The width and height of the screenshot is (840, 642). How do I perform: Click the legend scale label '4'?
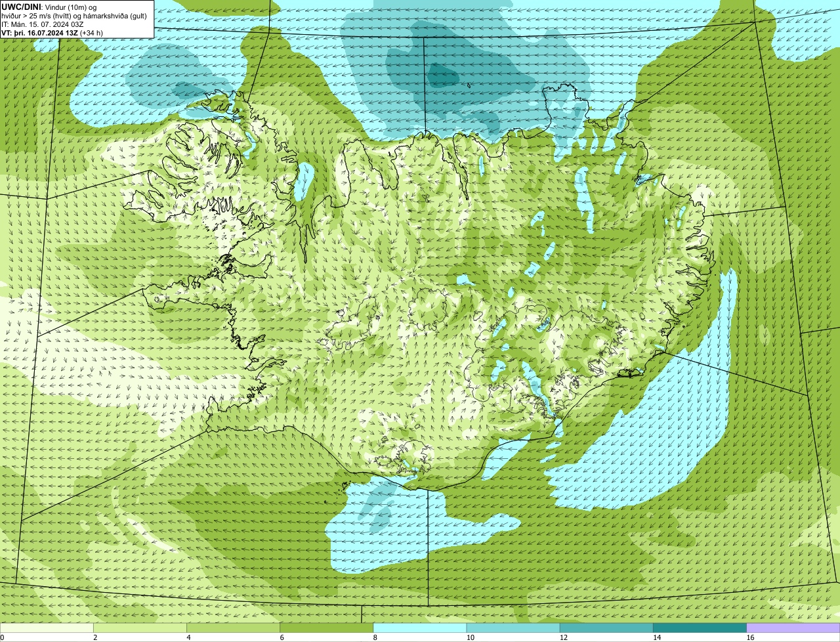point(188,637)
